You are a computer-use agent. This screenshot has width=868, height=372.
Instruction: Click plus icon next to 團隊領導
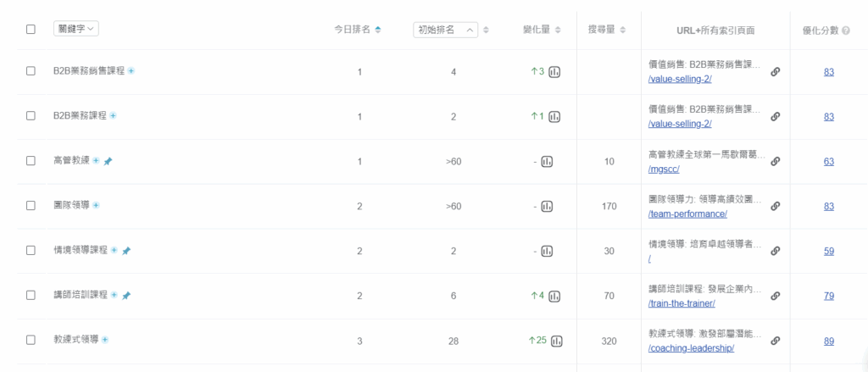96,205
